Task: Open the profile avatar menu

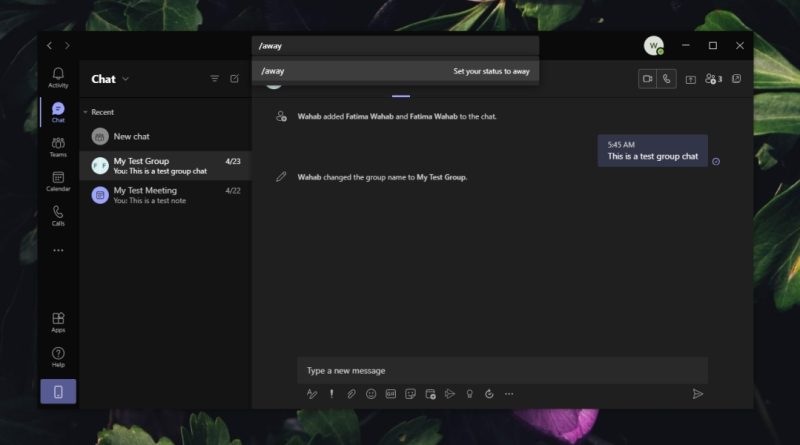Action: 654,45
